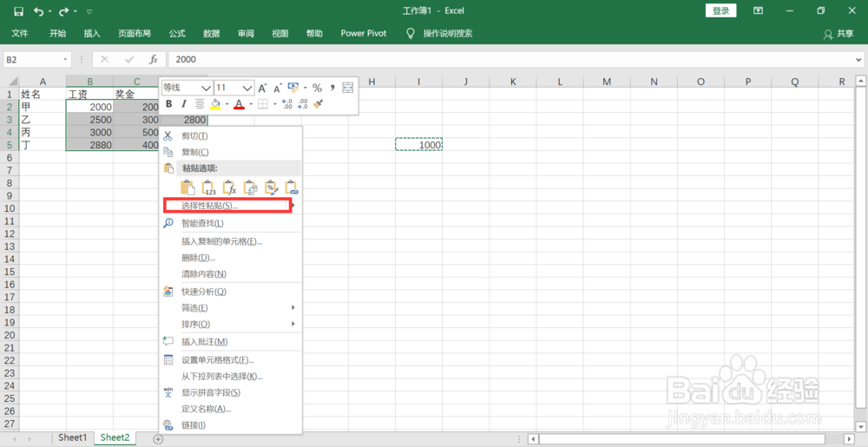Paste with the default paste option icon
Screen dimensions: 868x447
[x=188, y=187]
